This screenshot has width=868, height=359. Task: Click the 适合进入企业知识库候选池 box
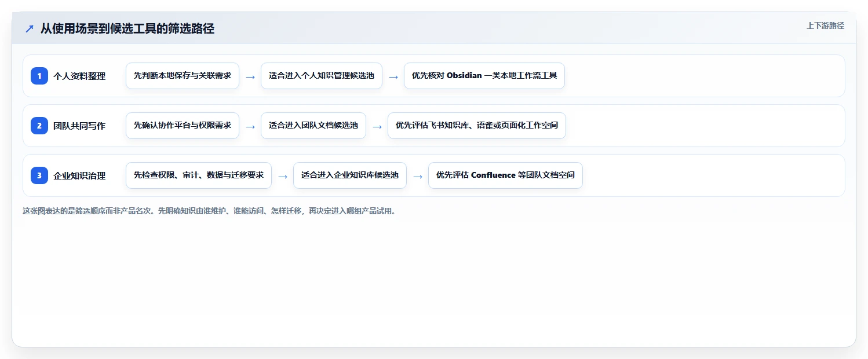coord(350,175)
